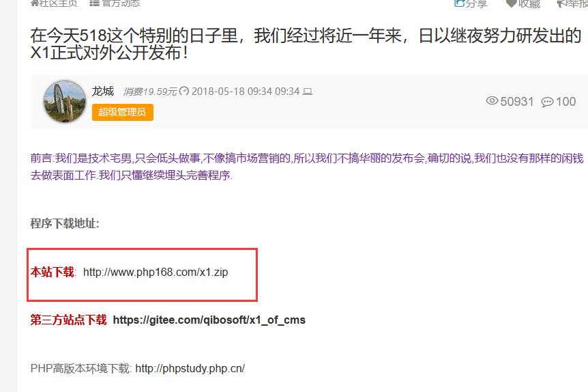Visit the phpstudy.php.cn environment link
The image size is (588, 392).
click(190, 368)
